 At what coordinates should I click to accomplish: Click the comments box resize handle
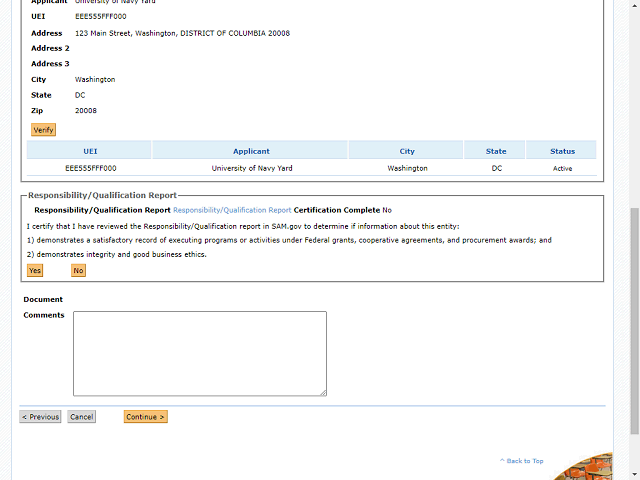click(x=323, y=393)
